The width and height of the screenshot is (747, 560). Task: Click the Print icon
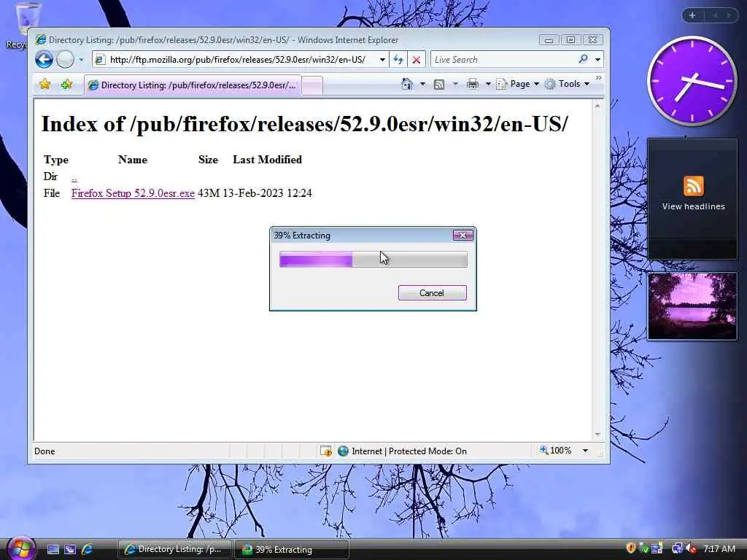[472, 85]
